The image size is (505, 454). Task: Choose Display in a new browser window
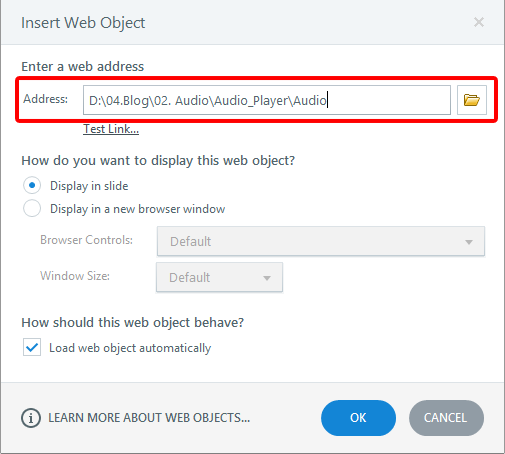tap(32, 209)
